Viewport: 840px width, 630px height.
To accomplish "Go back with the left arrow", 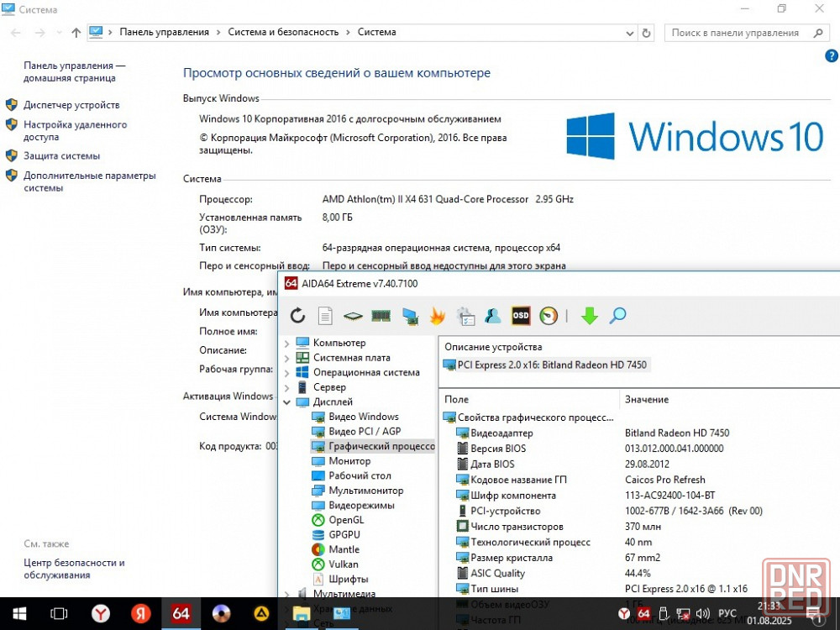I will click(x=16, y=33).
